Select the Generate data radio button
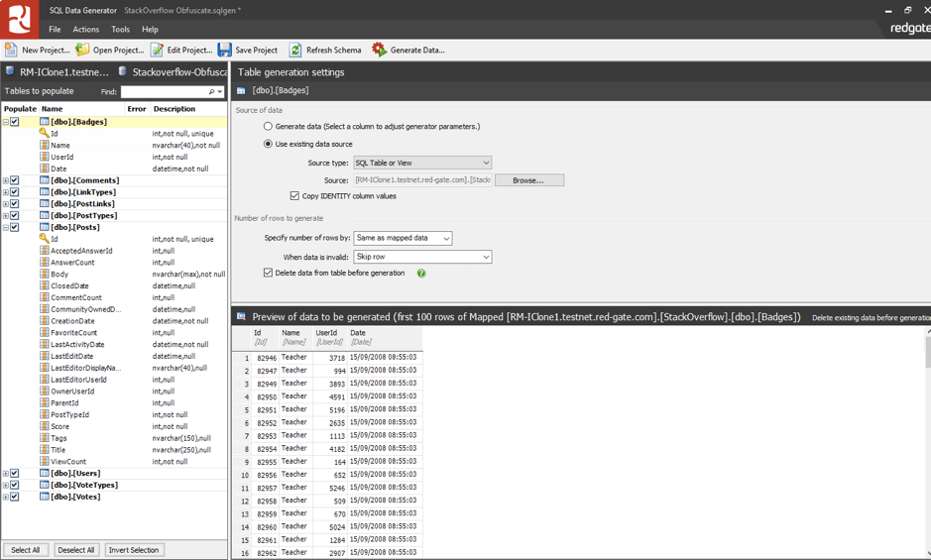The image size is (931, 560). point(268,127)
